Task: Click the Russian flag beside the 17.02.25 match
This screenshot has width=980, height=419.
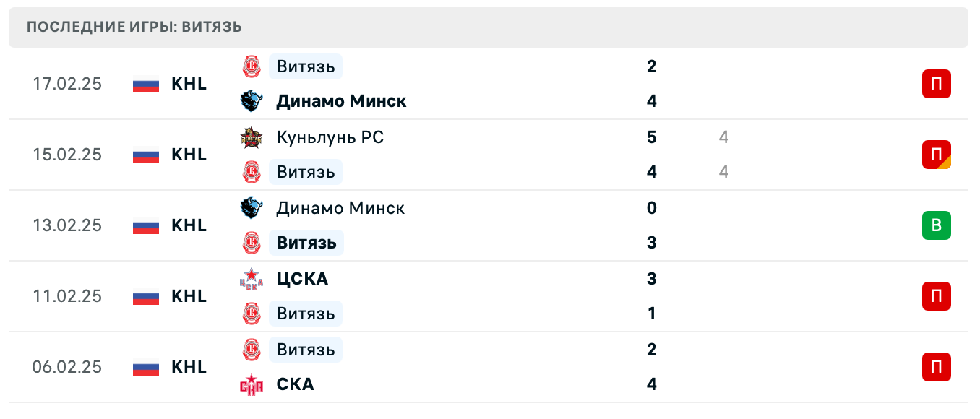Action: point(146,84)
